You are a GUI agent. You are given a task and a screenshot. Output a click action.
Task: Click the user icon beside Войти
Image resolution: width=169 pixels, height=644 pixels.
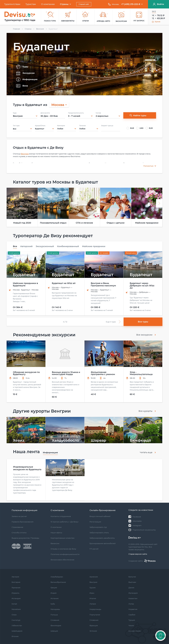pos(154,4)
